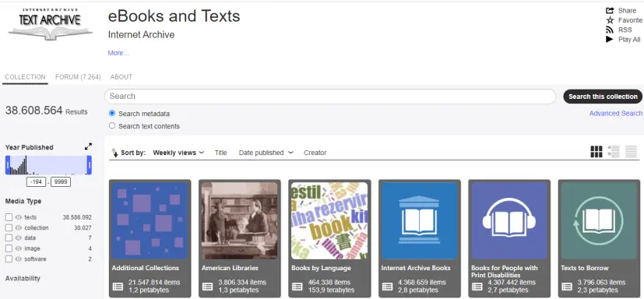The height and width of the screenshot is (299, 644).
Task: Click the left year range slider handle
Action: pos(7,165)
